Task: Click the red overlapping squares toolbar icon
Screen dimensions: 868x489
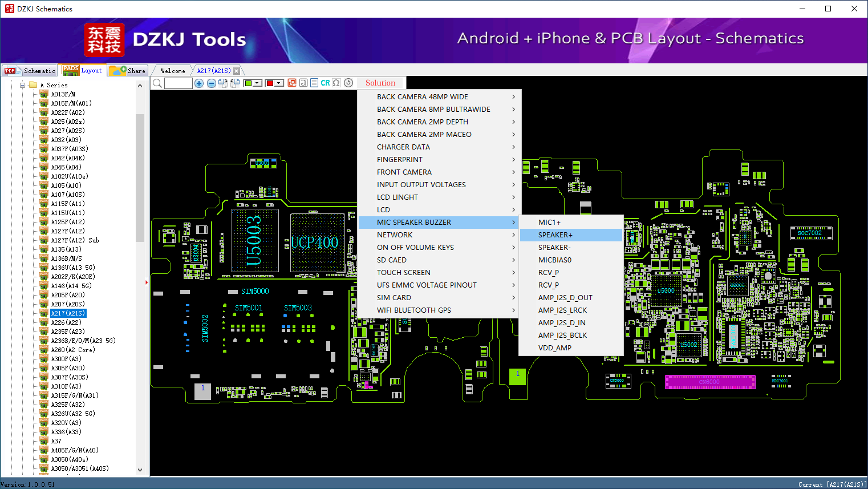Action: [292, 83]
